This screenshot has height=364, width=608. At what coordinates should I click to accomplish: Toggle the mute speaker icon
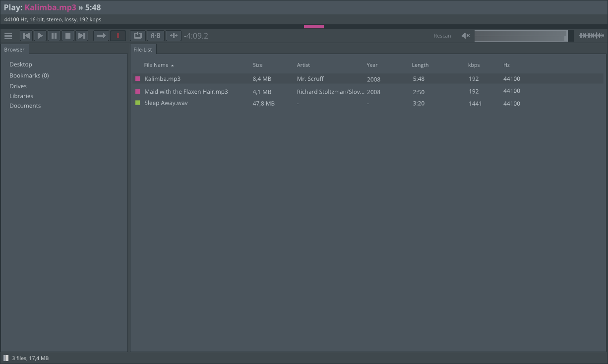click(x=465, y=36)
